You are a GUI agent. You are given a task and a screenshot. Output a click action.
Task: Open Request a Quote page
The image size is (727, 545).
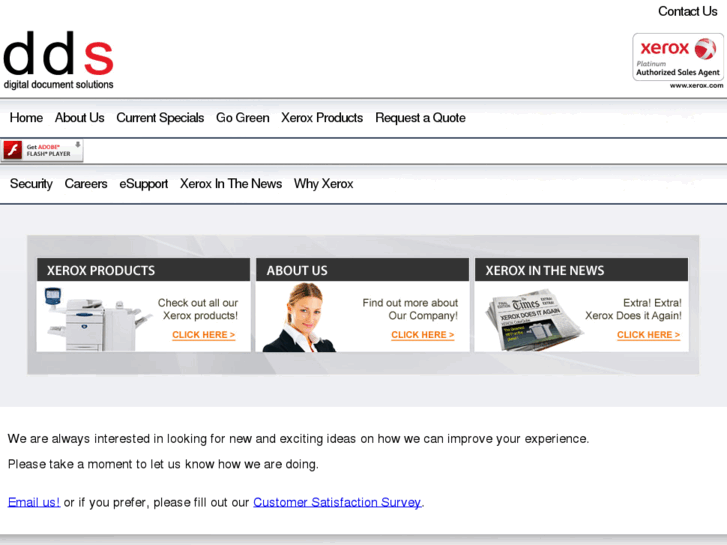(420, 118)
